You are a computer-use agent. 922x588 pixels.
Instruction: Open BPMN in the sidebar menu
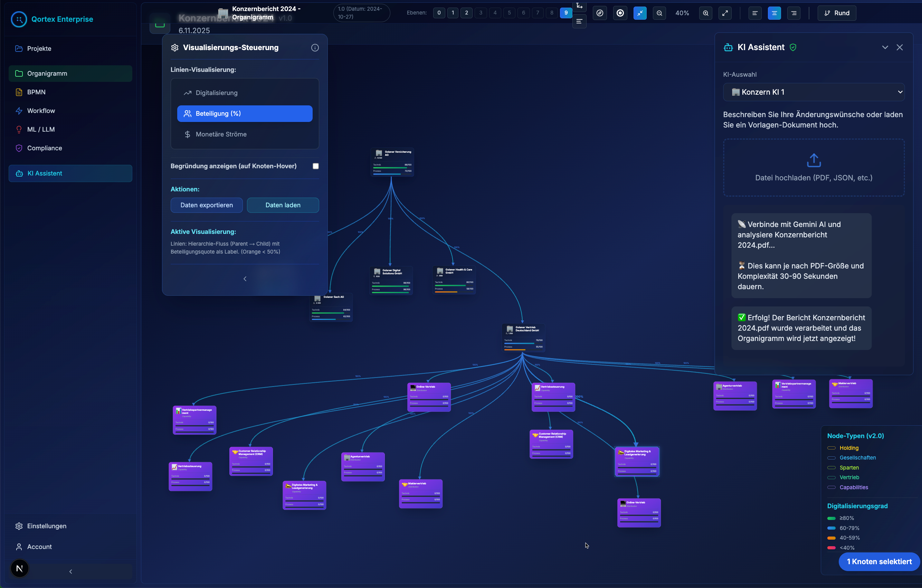click(36, 92)
